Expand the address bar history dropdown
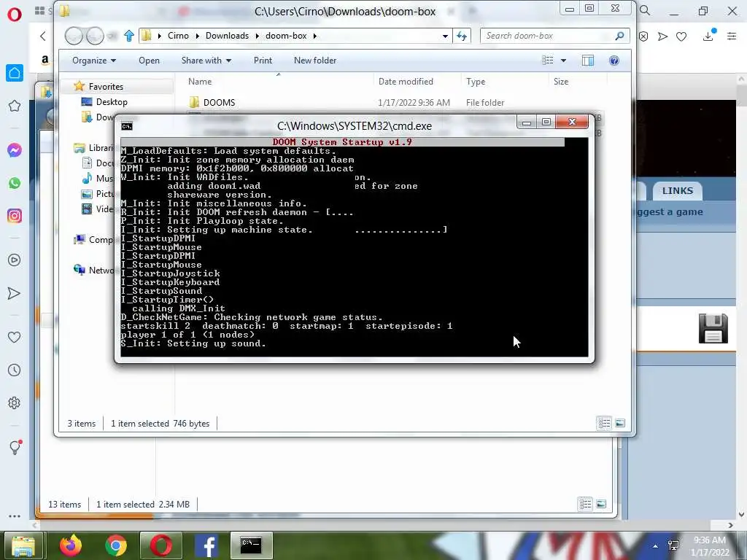747x560 pixels. click(445, 36)
